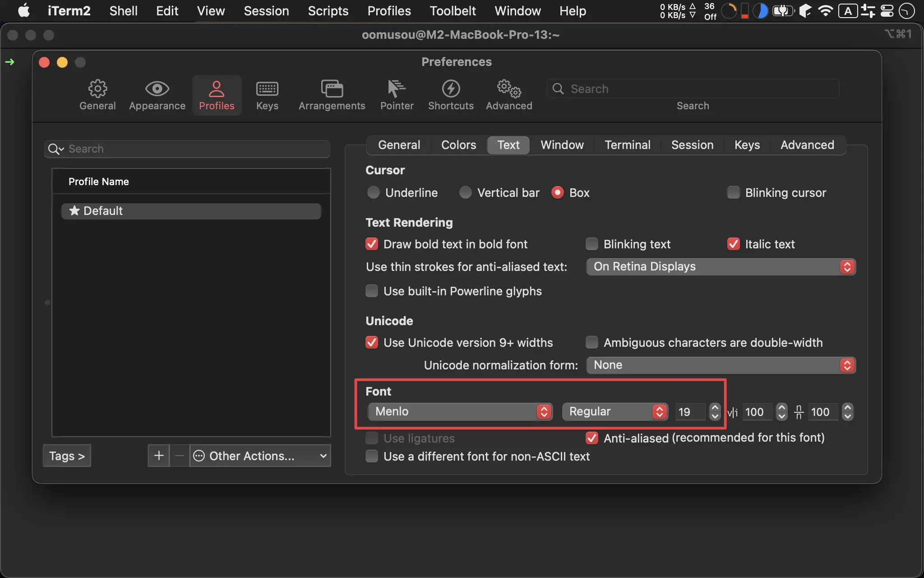This screenshot has width=924, height=578.
Task: Click the star icon of Default profile
Action: [x=74, y=210]
